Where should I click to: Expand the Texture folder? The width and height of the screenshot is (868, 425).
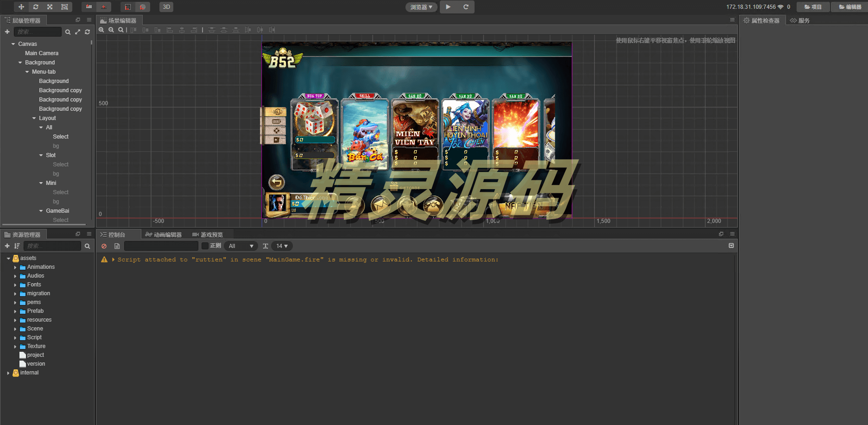[15, 347]
